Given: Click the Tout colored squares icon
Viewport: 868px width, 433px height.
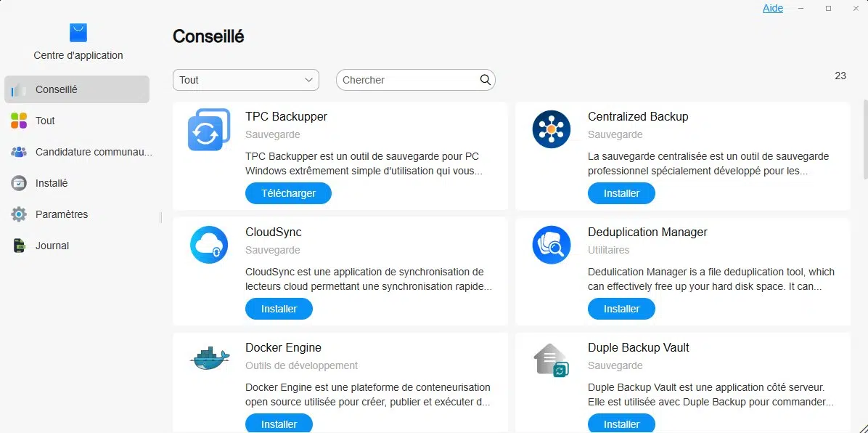Looking at the screenshot, I should click(19, 121).
